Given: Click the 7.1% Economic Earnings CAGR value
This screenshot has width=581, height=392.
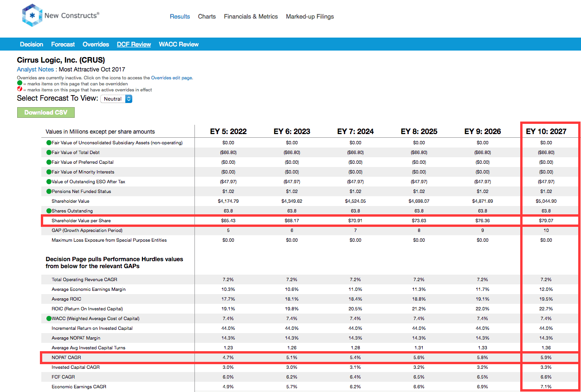Looking at the screenshot, I should (546, 387).
